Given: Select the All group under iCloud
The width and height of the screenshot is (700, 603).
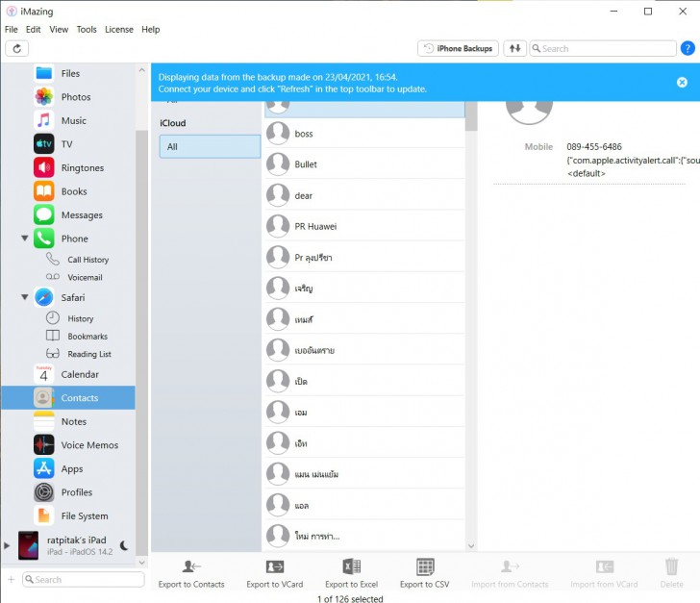Looking at the screenshot, I should click(x=210, y=146).
